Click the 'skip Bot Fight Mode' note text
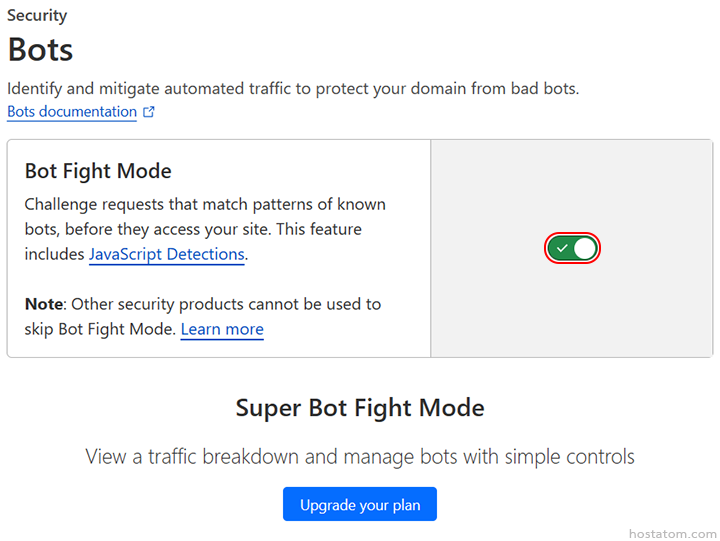 click(x=100, y=329)
